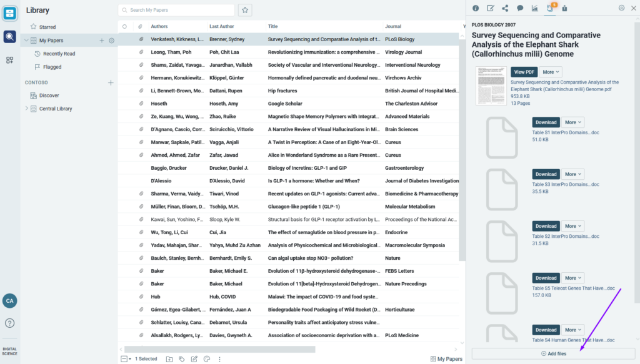
Task: Open the Metrics chart icon
Action: coord(535,8)
